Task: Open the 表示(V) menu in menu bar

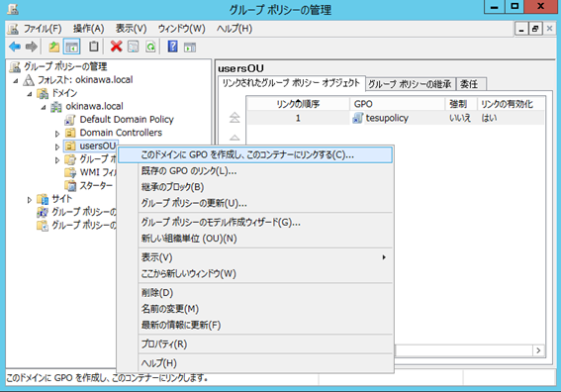Action: point(131,29)
